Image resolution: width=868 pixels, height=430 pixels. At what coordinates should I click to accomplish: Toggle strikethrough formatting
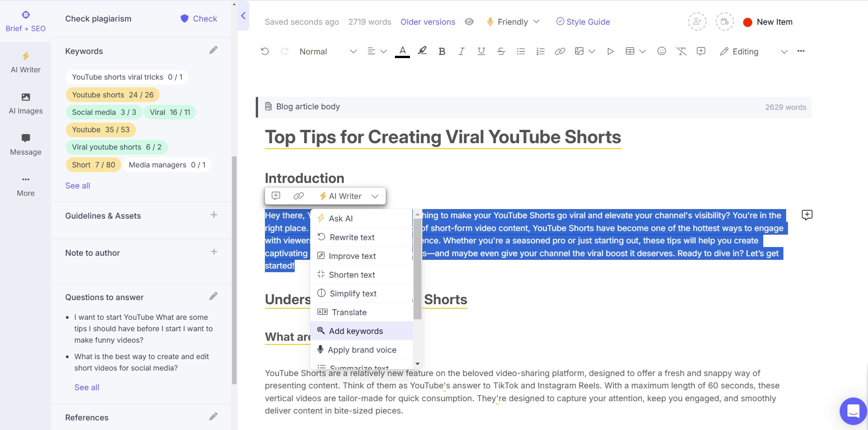pyautogui.click(x=501, y=51)
